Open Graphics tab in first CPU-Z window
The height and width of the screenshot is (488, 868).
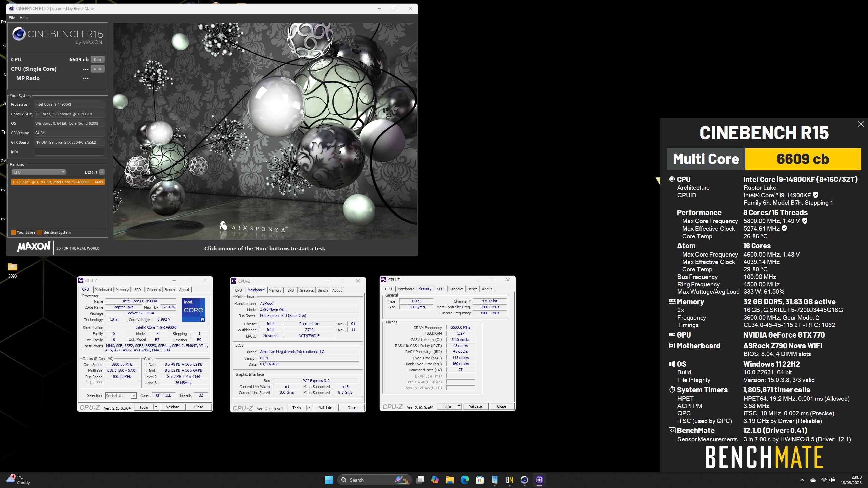click(154, 290)
